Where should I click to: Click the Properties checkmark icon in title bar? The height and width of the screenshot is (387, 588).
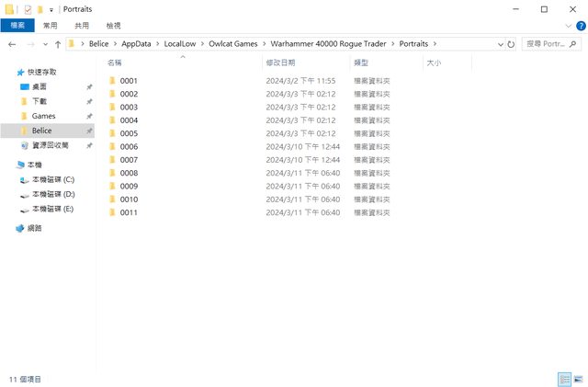[28, 9]
